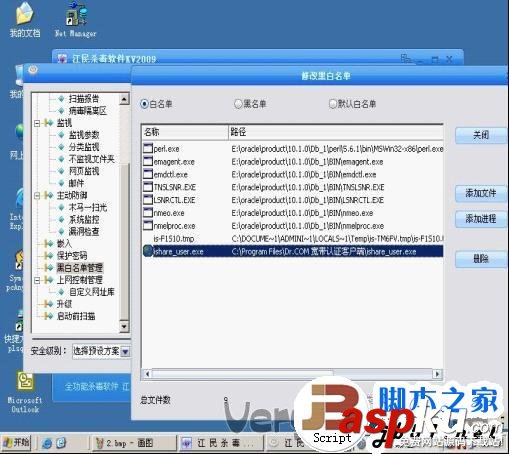This screenshot has width=509, height=454.
Task: Switch to 江民杀毒 taskbar item
Action: [220, 443]
